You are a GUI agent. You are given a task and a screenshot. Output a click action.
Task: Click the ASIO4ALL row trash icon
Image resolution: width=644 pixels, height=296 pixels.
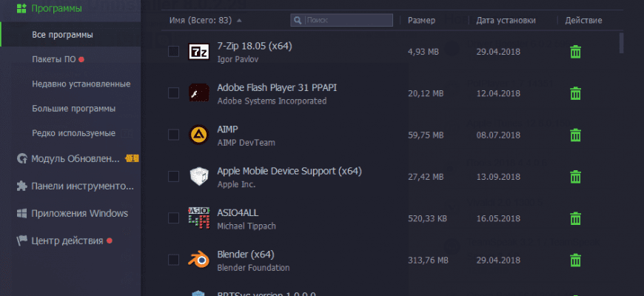[575, 218]
